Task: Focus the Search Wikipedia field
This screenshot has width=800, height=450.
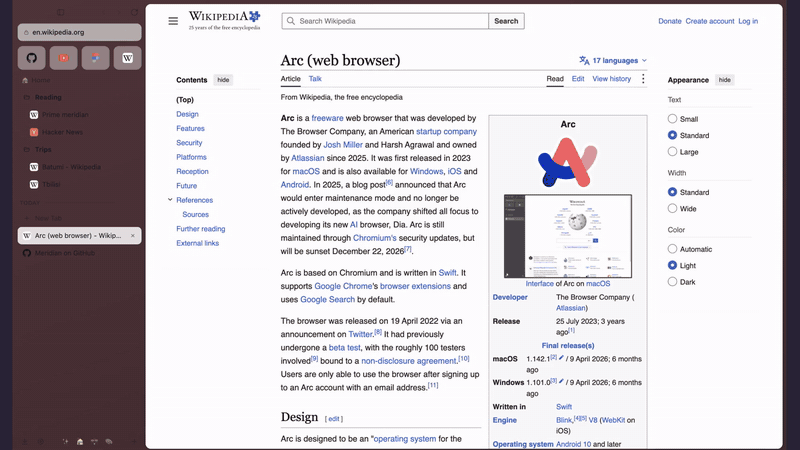Action: click(385, 21)
